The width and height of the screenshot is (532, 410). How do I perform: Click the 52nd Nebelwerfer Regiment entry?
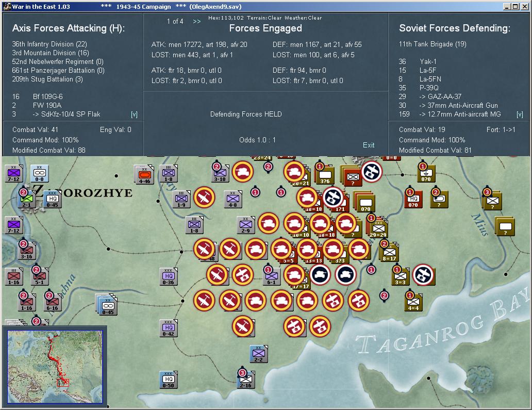pos(58,62)
